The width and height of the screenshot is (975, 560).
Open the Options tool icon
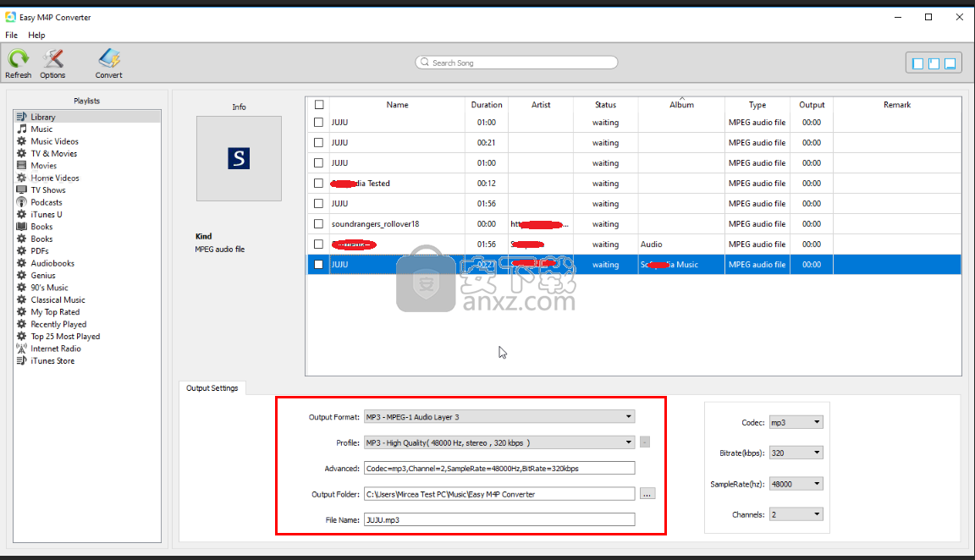pos(52,59)
